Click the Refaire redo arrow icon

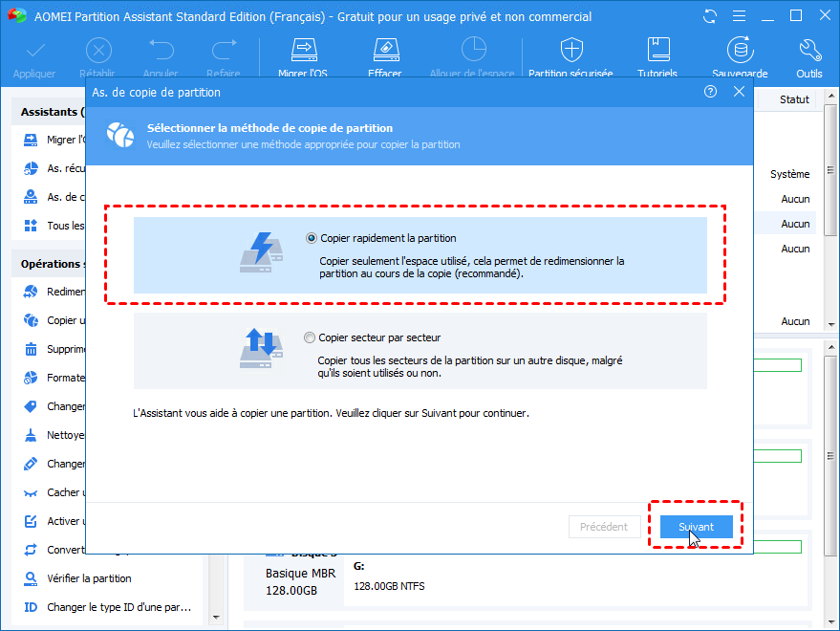point(224,50)
